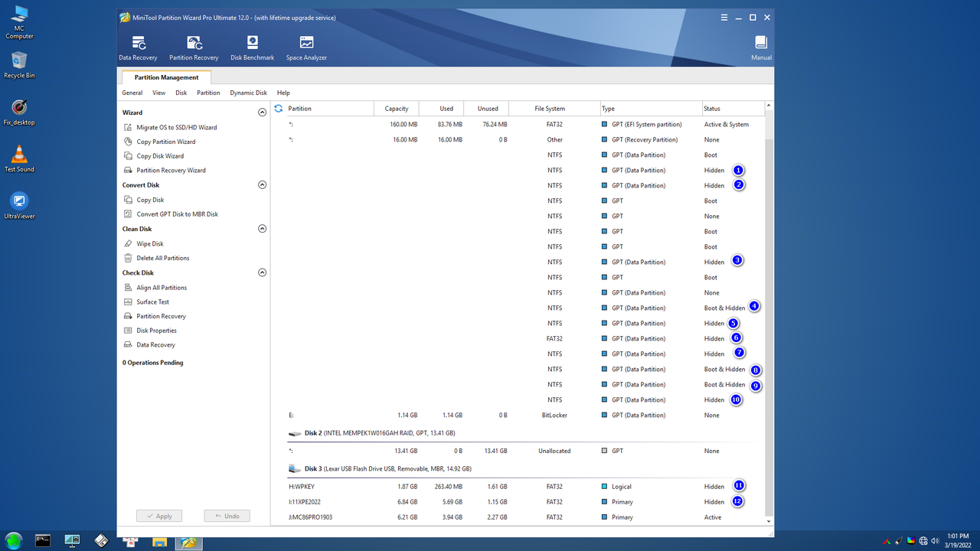The height and width of the screenshot is (551, 980).
Task: Select the H:WPKEY partition row
Action: [518, 487]
